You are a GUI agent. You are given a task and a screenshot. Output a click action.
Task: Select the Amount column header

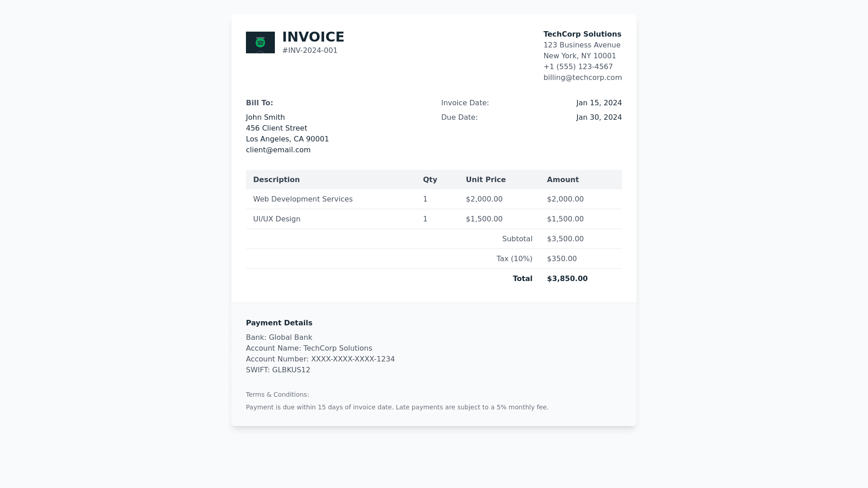[x=562, y=180]
